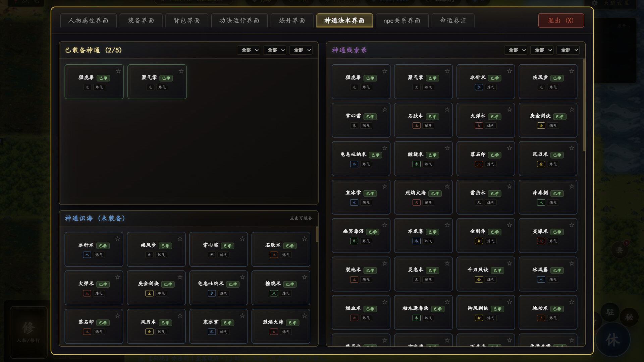The height and width of the screenshot is (362, 644).
Task: Click the 神通识海 panel scrollbar
Action: 317,234
